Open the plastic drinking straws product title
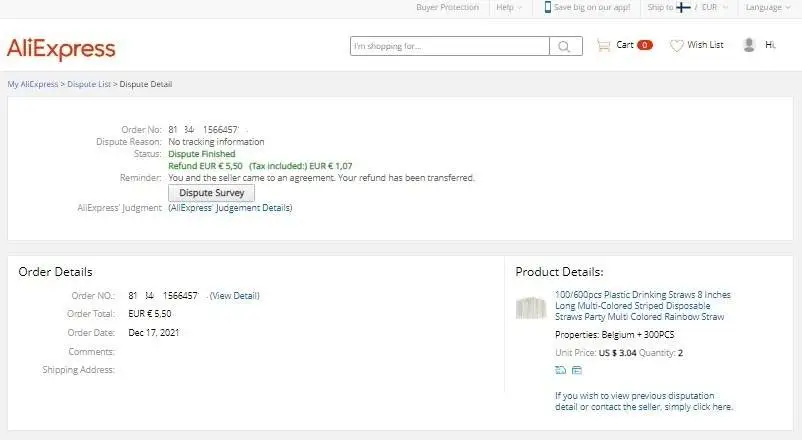This screenshot has height=440, width=802. pyautogui.click(x=643, y=305)
